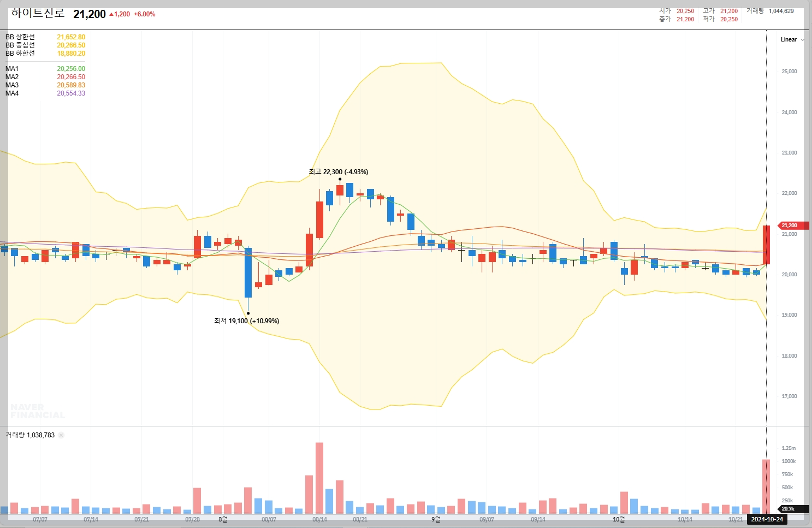Click the 24,000 price axis label
Screen dimensions: 812x528
pyautogui.click(x=789, y=112)
